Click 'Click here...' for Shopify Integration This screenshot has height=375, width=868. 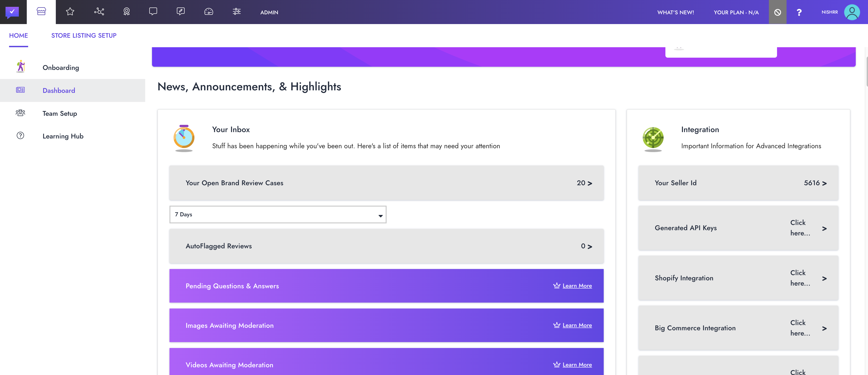[x=800, y=278]
